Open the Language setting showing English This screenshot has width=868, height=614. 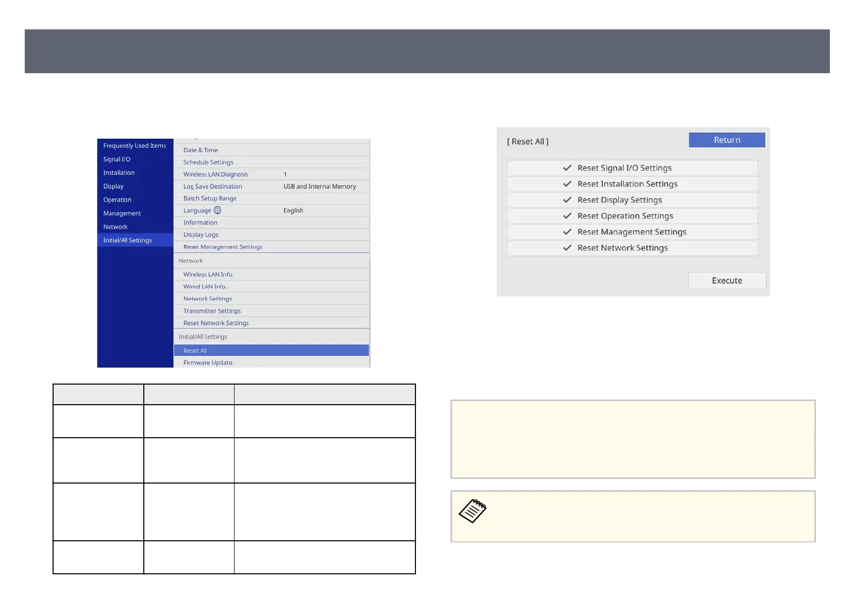(x=272, y=210)
